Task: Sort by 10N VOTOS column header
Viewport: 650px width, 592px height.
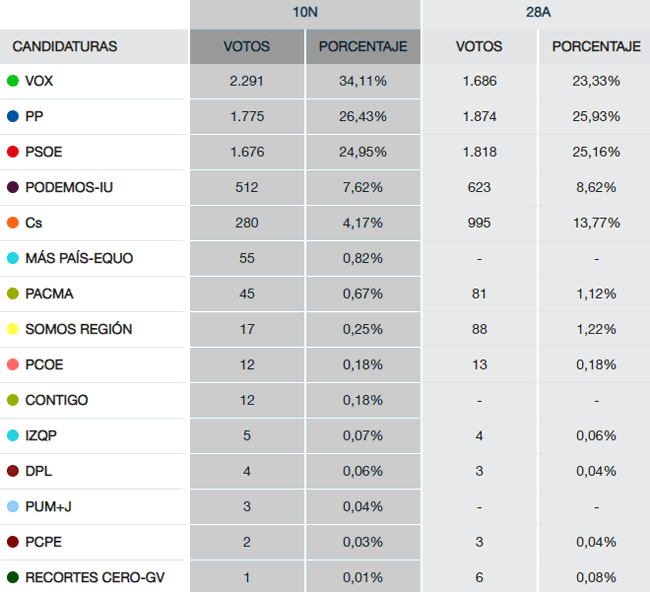Action: tap(246, 47)
